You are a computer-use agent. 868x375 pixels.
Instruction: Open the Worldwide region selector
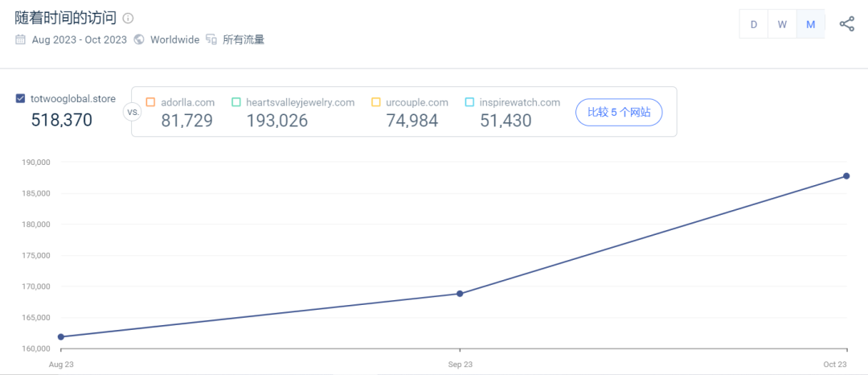coord(174,39)
